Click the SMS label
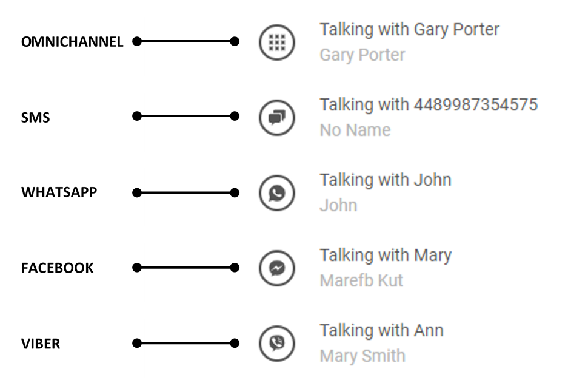The width and height of the screenshot is (588, 383). [35, 118]
